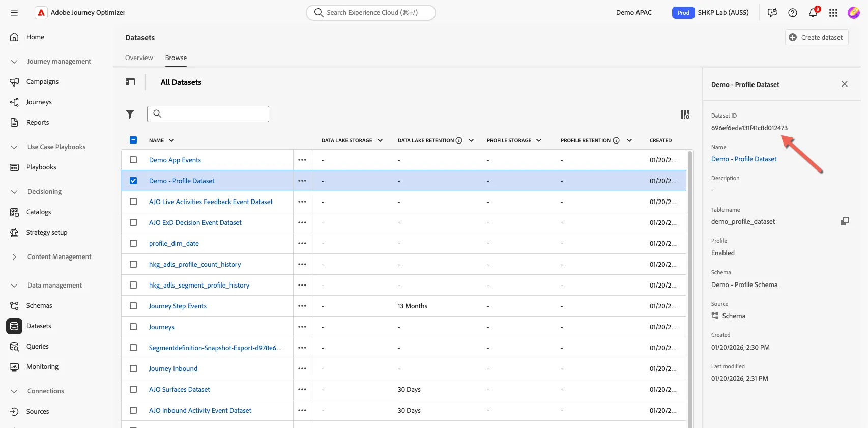The image size is (868, 428).
Task: Open the app switcher grid icon
Action: 833,13
